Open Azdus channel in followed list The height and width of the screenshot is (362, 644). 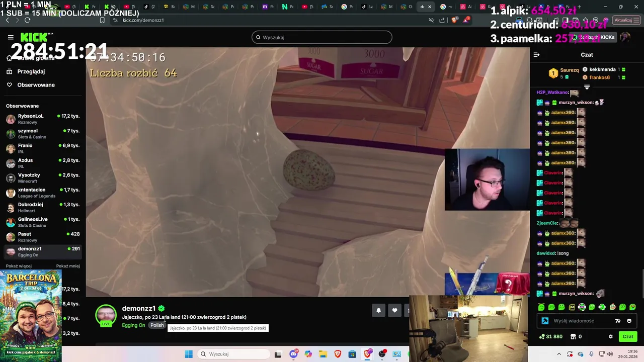[x=43, y=163]
